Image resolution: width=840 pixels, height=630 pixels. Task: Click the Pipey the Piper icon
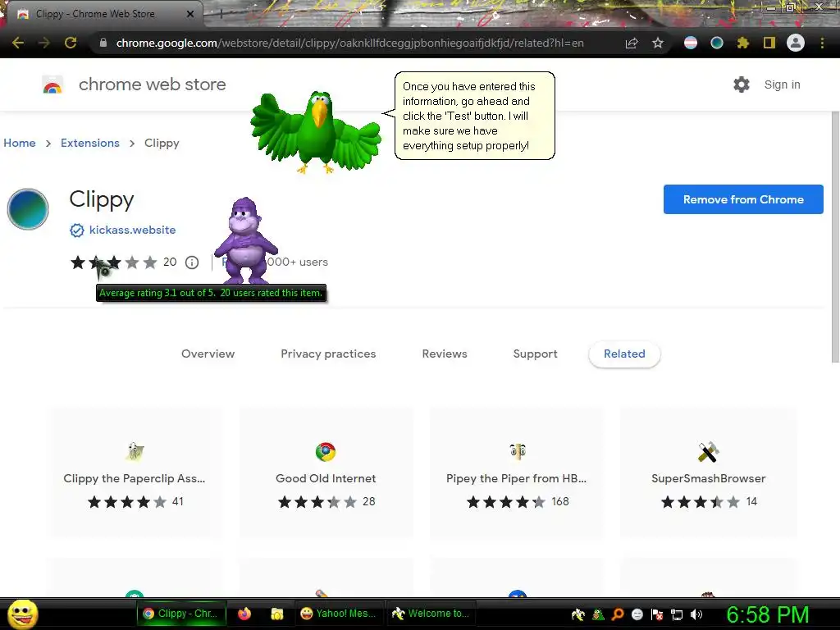(x=517, y=451)
